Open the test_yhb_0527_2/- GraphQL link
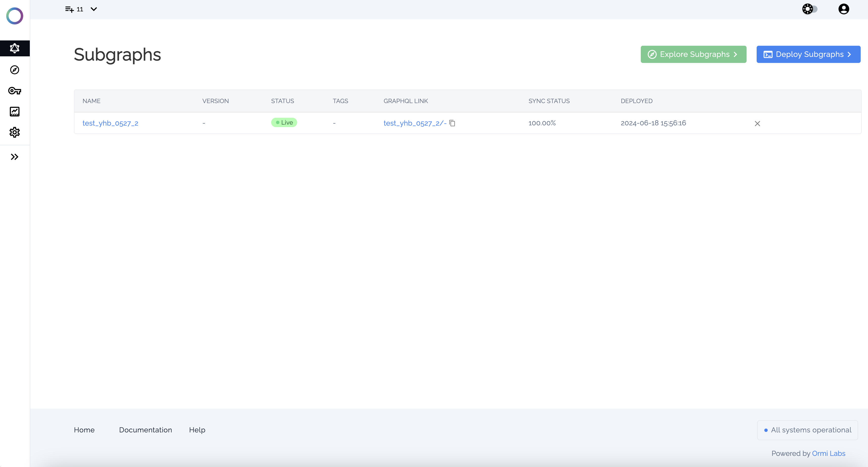The width and height of the screenshot is (868, 467). [x=415, y=123]
